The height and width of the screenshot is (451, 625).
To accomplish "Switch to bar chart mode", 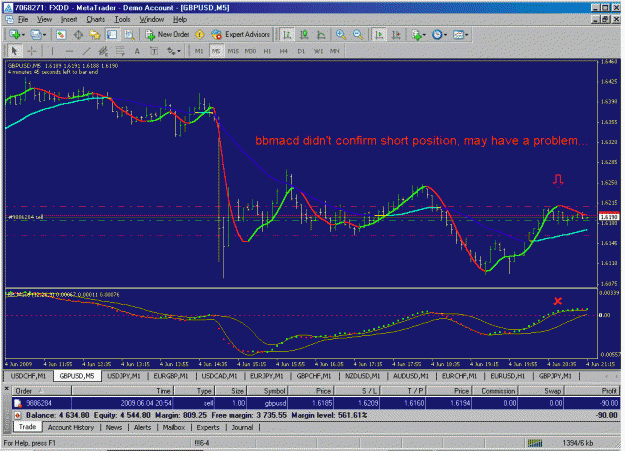I will [x=287, y=35].
